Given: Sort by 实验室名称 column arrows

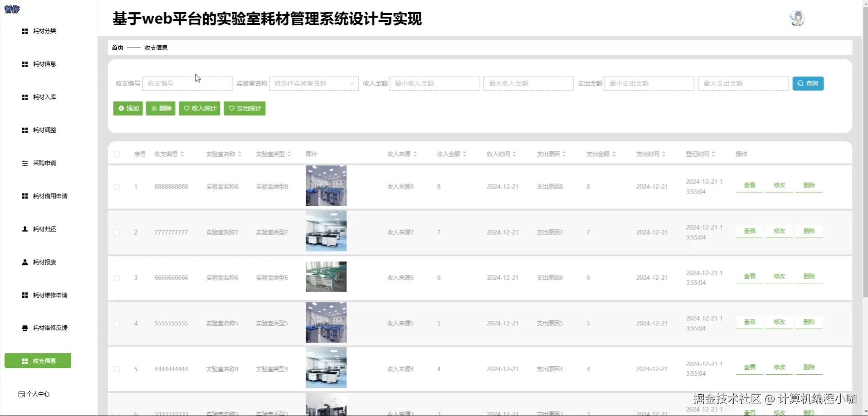Looking at the screenshot, I should point(239,154).
